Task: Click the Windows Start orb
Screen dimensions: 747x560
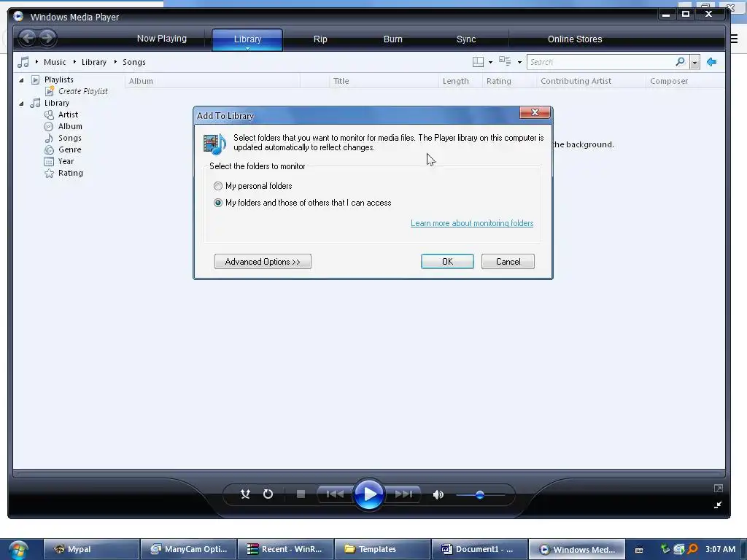Action: click(18, 549)
